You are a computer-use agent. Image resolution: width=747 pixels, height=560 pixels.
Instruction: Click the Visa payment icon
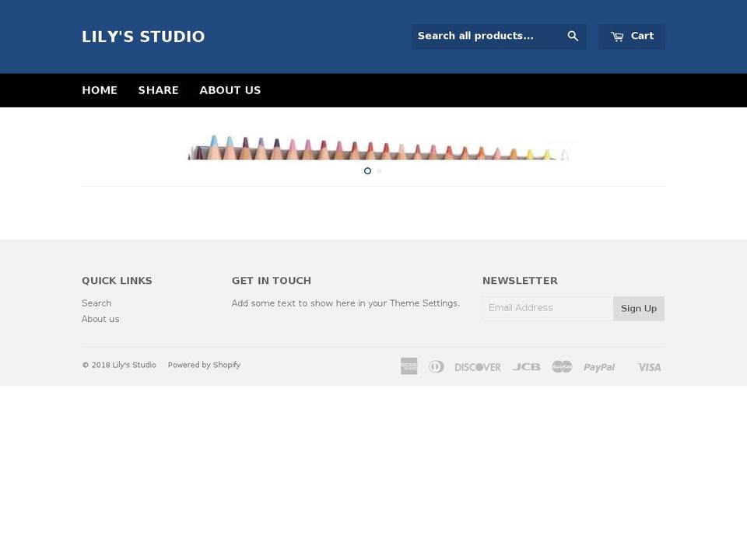click(x=650, y=367)
